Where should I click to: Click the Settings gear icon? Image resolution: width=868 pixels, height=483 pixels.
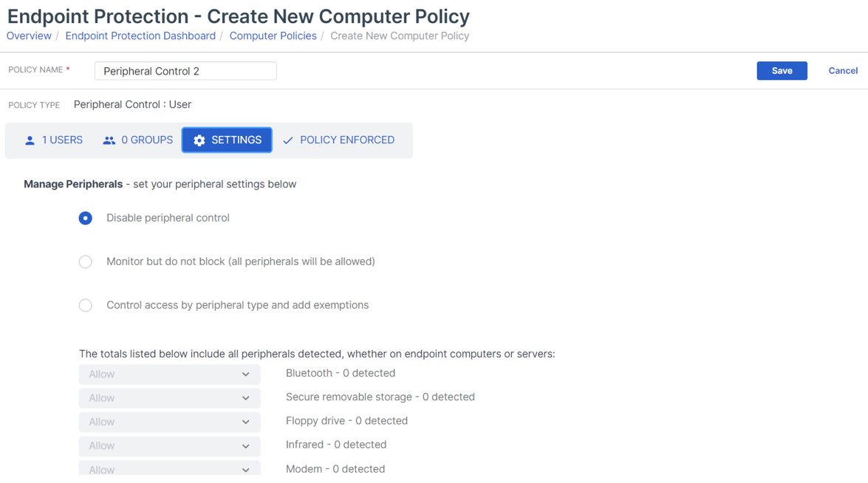199,140
